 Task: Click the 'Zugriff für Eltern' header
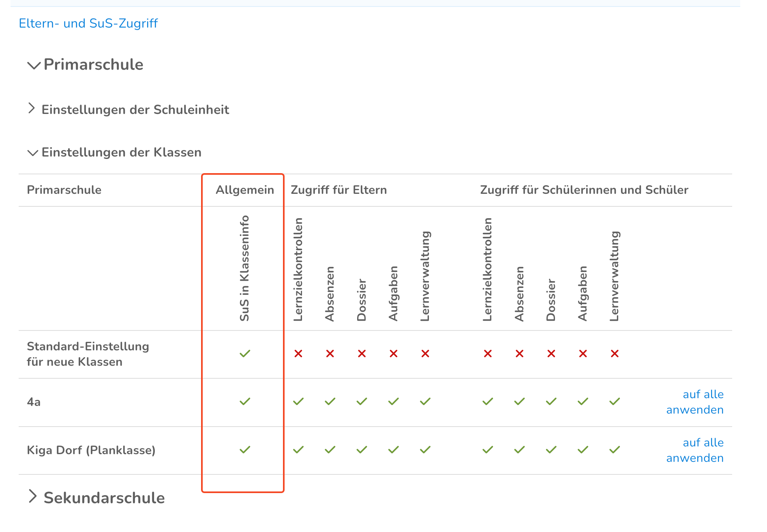[339, 190]
